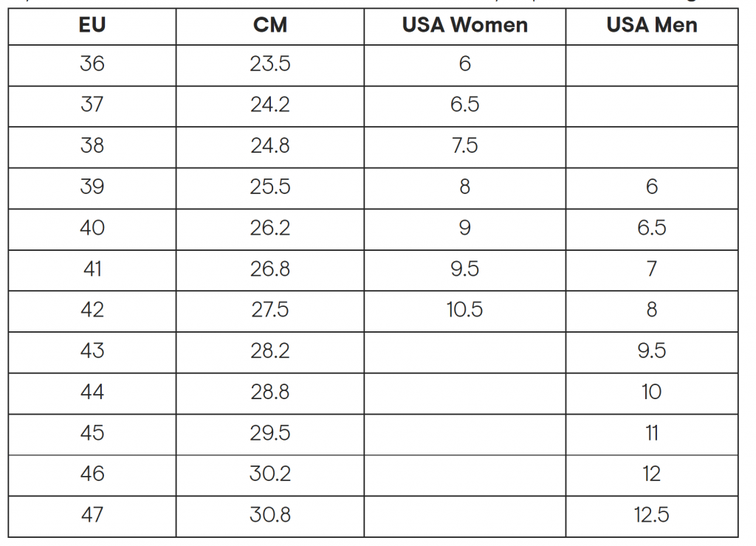Click the 28.8 CM cell
The width and height of the screenshot is (756, 546).
tap(270, 393)
